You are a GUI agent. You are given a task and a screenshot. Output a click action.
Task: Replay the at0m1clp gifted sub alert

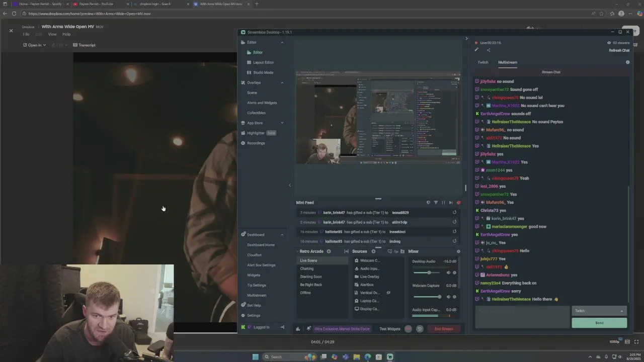(x=454, y=222)
